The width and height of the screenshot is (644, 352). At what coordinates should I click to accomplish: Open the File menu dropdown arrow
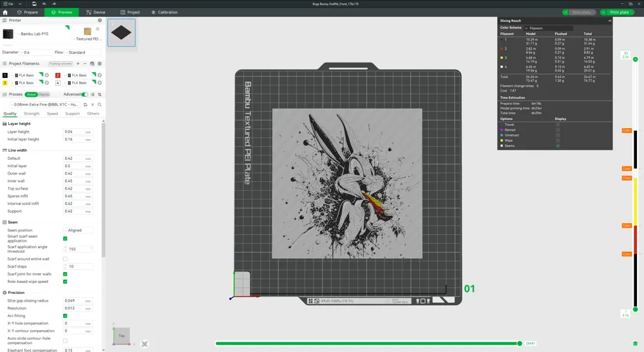tap(20, 4)
